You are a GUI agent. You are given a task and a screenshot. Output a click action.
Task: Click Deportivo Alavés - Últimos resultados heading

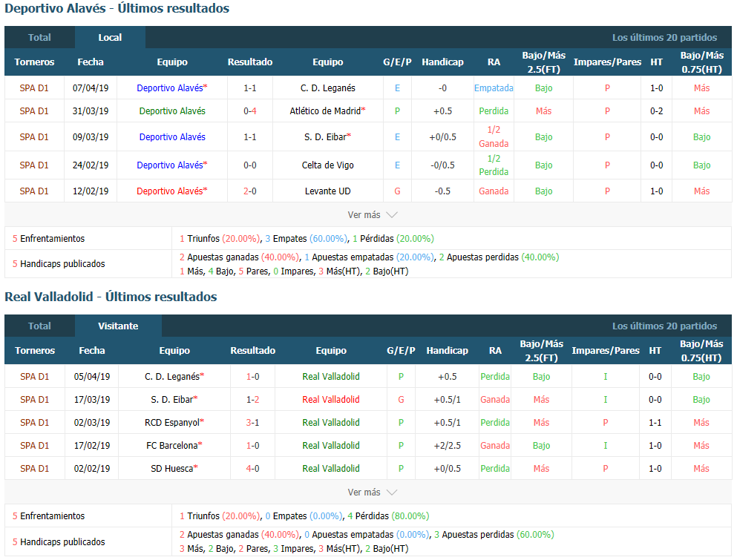point(117,8)
